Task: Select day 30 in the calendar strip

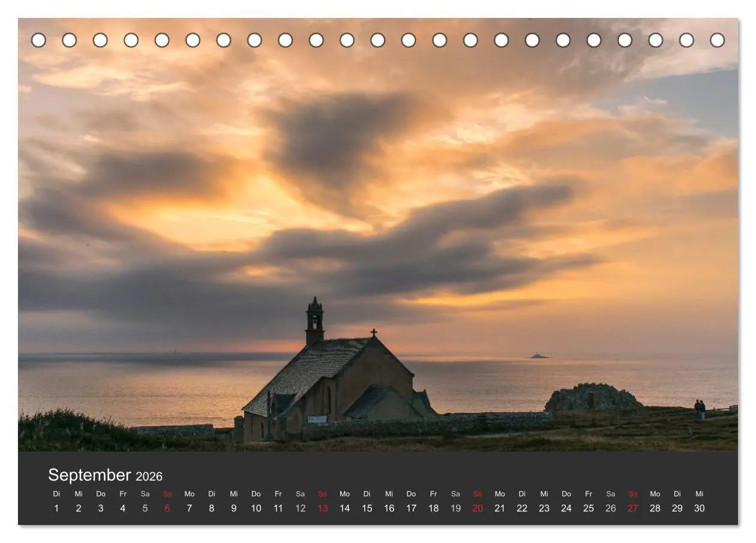Action: [700, 508]
